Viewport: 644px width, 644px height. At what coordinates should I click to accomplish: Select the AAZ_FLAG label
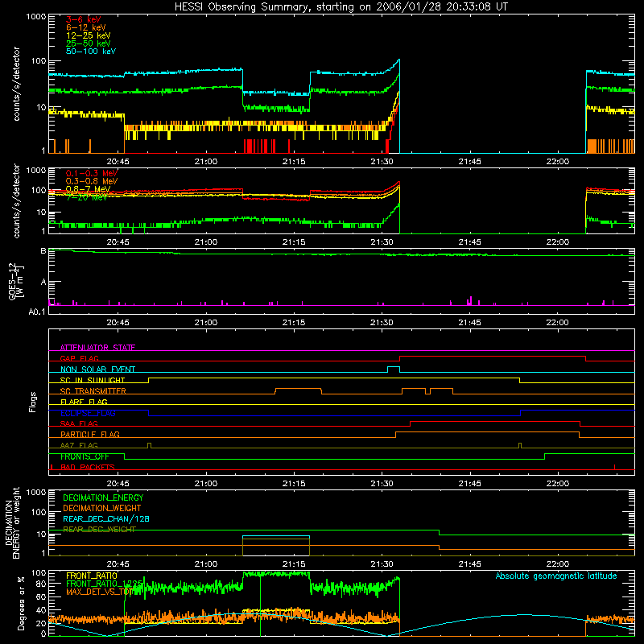point(79,445)
